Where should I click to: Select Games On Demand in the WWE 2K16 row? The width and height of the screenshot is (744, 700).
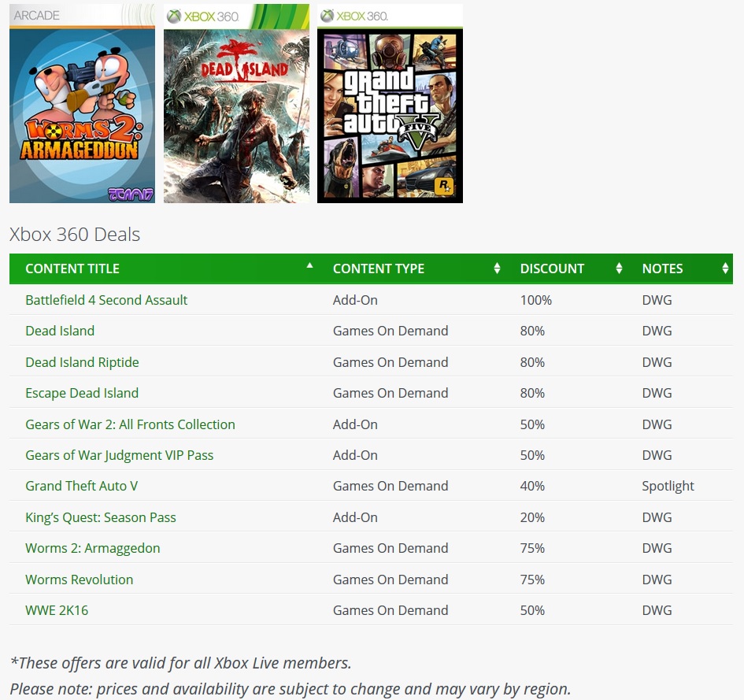[390, 610]
